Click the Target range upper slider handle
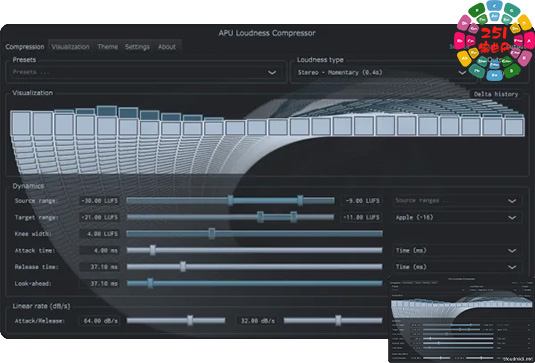This screenshot has height=363, width=535. [293, 217]
